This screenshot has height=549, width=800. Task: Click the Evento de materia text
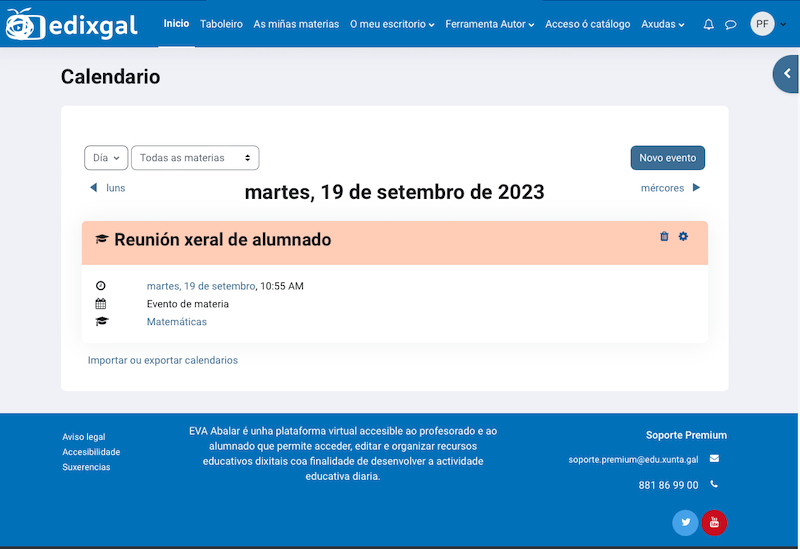188,304
